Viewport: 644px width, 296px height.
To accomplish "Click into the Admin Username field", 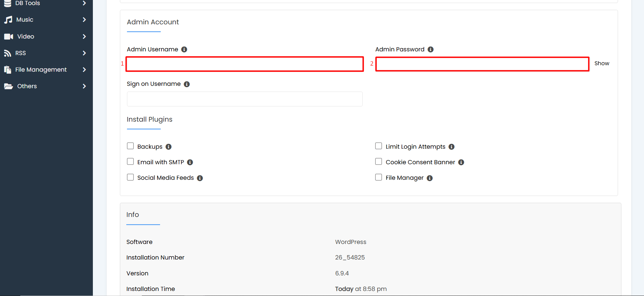I will 244,64.
